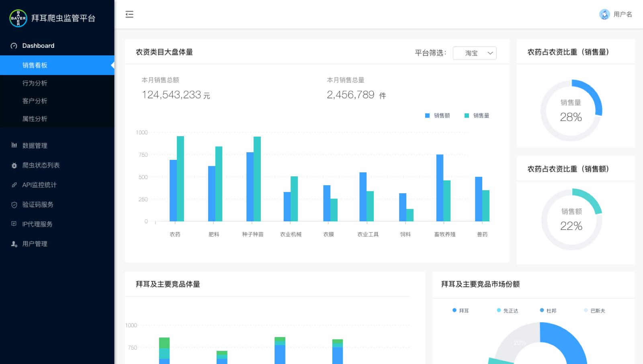The image size is (643, 364).
Task: Hide the 拜耳 series via its legend dot
Action: coord(454,310)
